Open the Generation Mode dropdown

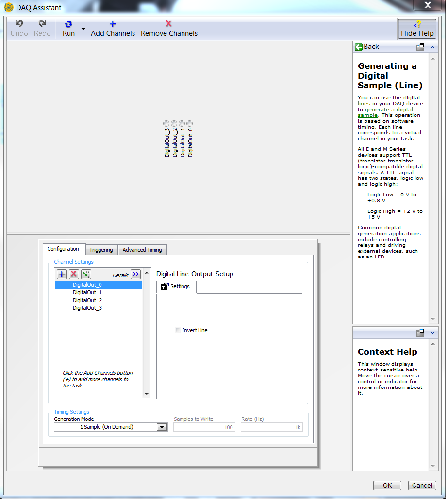[162, 427]
